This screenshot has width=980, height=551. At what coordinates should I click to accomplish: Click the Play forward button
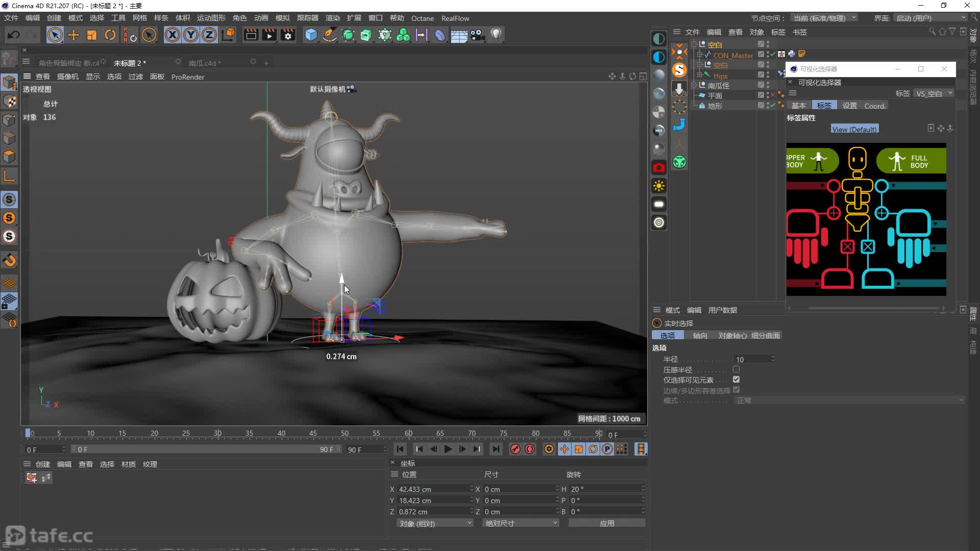tap(448, 449)
